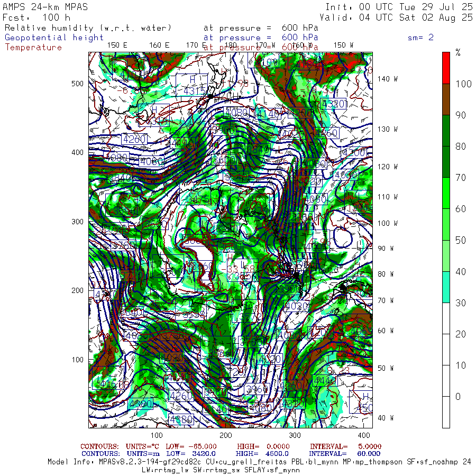476x476 pixels.
Task: Click the blue 'UNITS=m' contour text
Action: tap(143, 454)
